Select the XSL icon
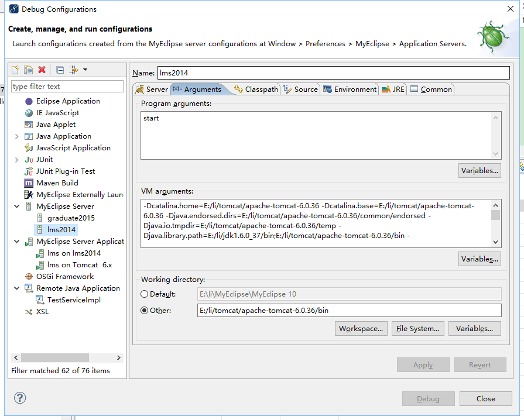 click(29, 312)
